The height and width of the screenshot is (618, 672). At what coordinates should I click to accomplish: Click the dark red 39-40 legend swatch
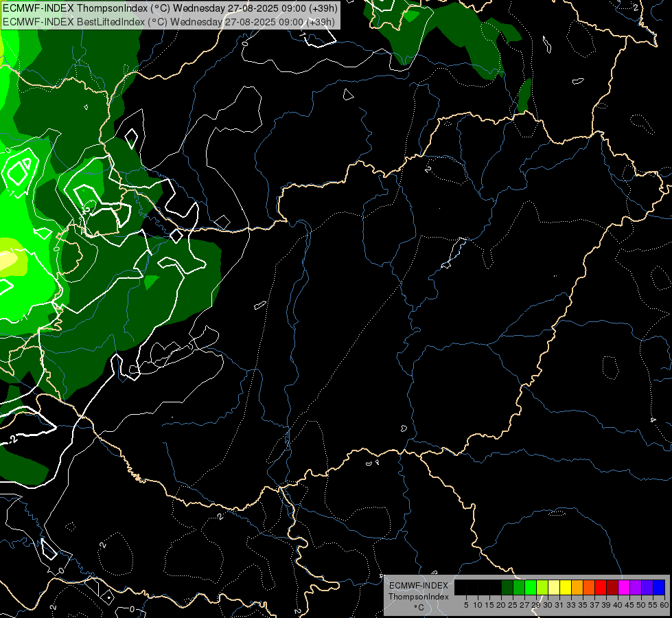tap(612, 587)
